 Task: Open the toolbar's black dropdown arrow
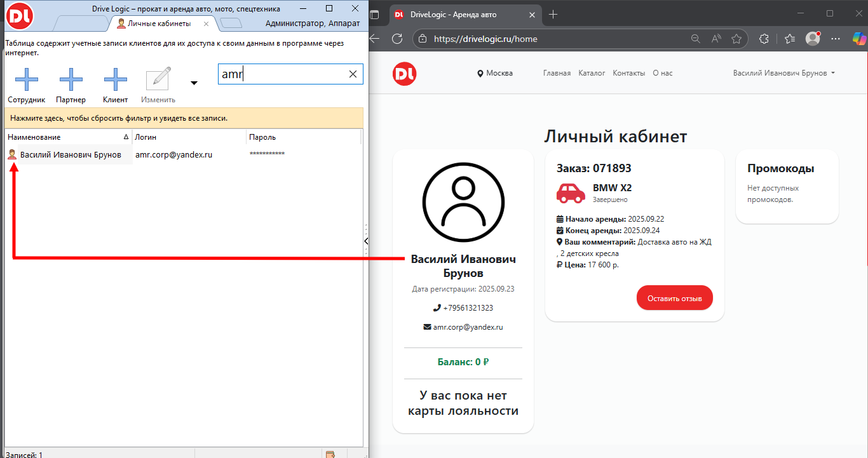point(194,83)
